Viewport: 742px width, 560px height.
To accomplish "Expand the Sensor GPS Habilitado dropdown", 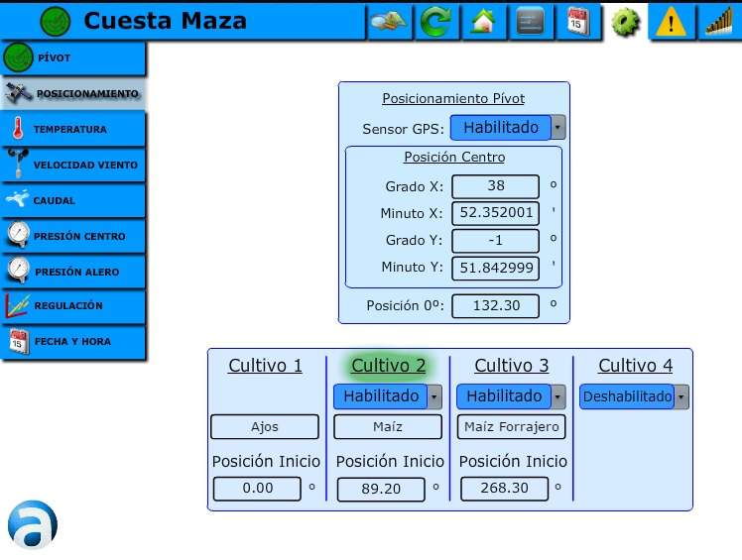I will pos(508,128).
